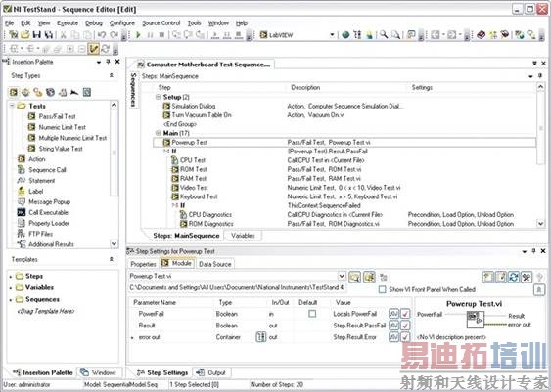Screen dimensions: 551x392
Task: Toggle red check for Locals.PowerFail value
Action: pyautogui.click(x=405, y=314)
